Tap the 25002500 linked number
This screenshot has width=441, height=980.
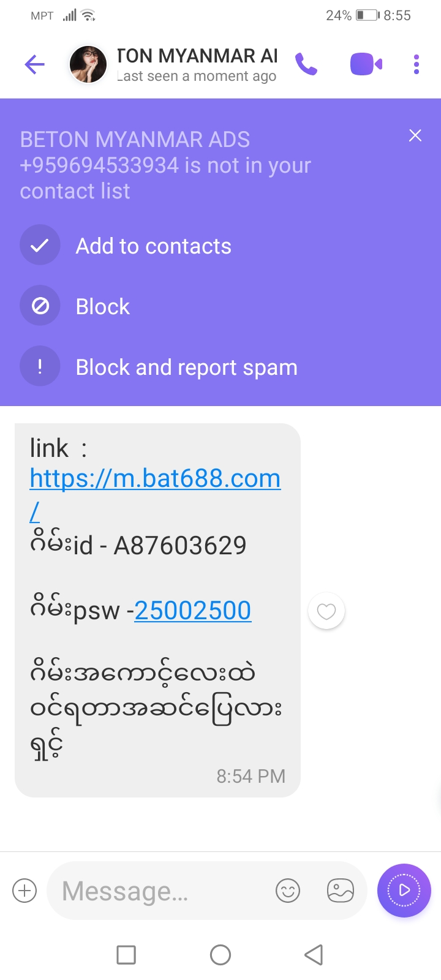193,610
